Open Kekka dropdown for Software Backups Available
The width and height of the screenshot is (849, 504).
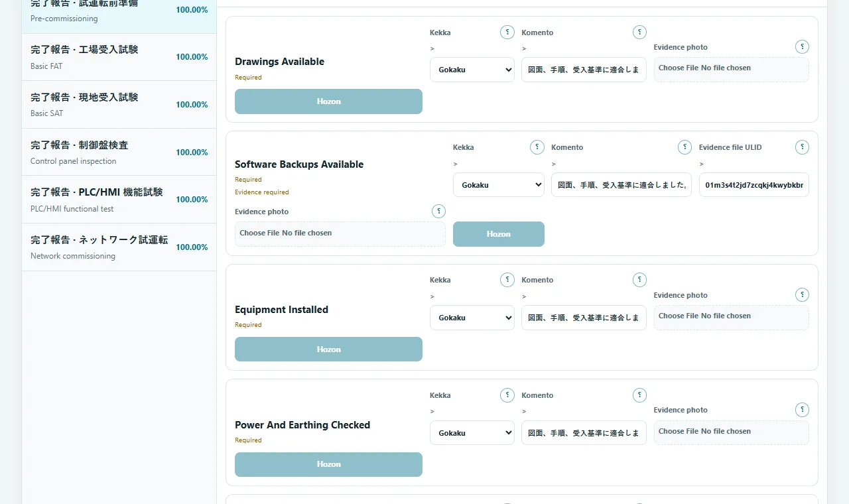pos(499,185)
